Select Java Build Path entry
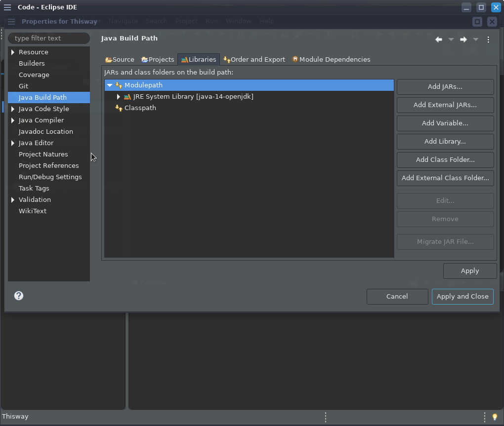504x426 pixels. (x=49, y=98)
